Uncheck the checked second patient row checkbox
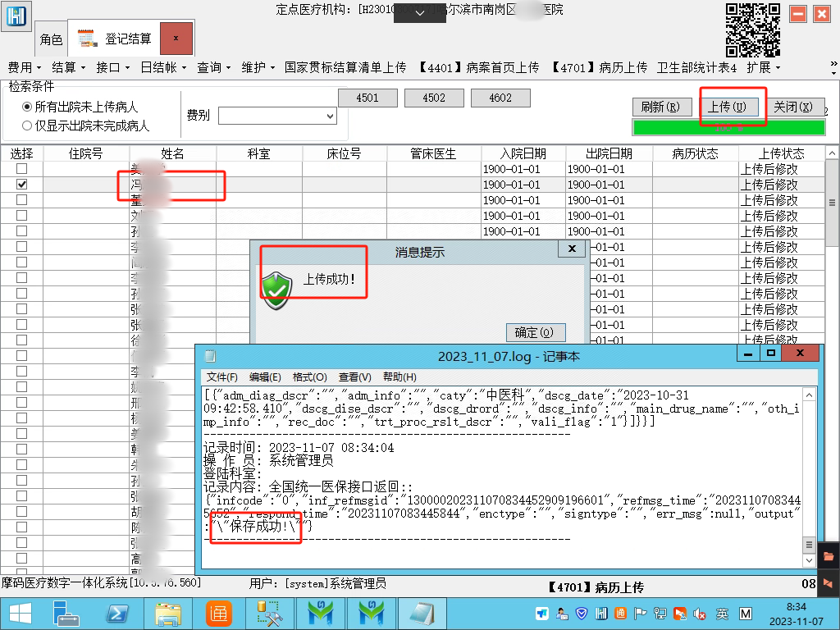This screenshot has height=630, width=840. click(22, 185)
